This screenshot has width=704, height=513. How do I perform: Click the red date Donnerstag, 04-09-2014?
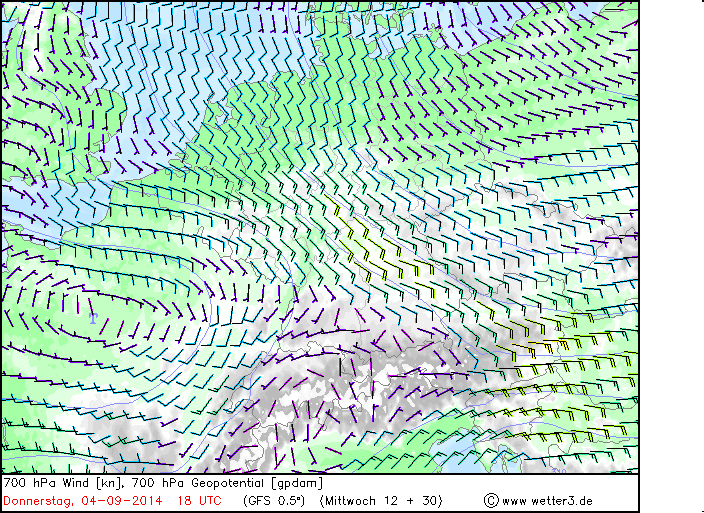coord(83,501)
